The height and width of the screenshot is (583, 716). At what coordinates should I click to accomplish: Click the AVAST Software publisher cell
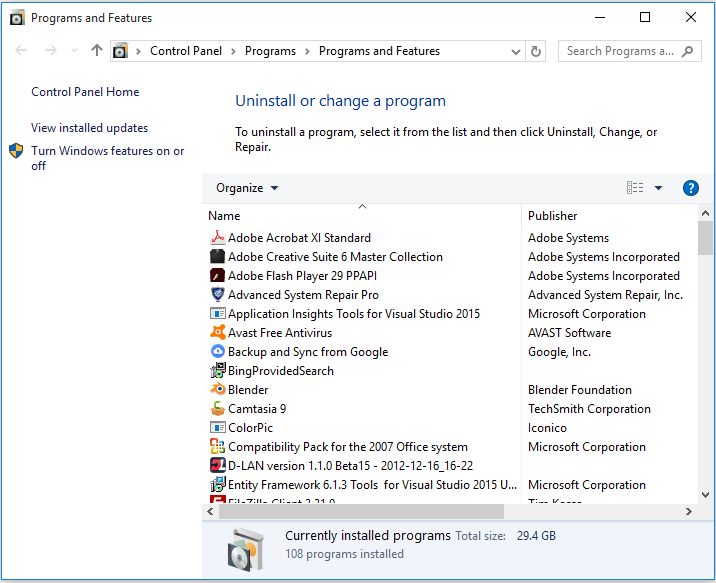click(x=569, y=332)
